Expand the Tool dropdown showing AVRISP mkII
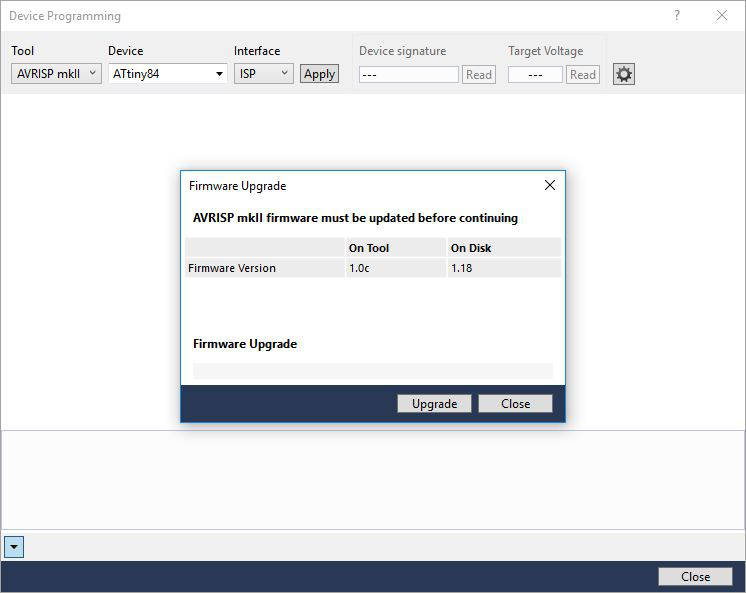This screenshot has width=746, height=593. click(x=56, y=73)
